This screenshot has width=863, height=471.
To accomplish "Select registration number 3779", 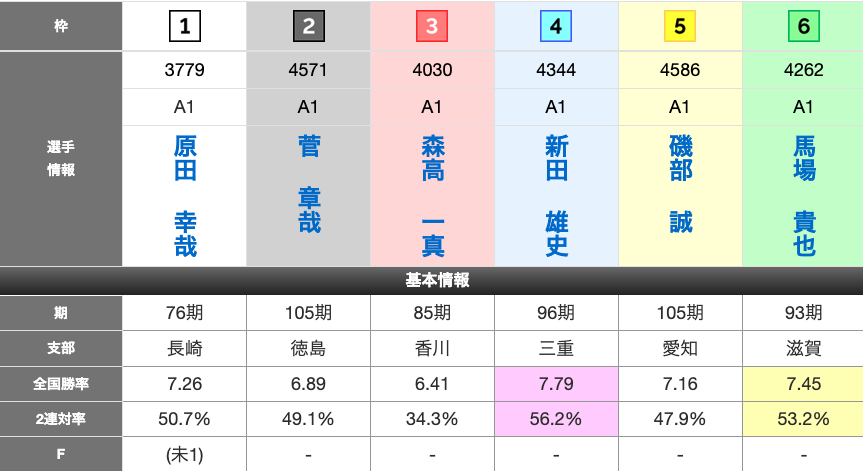I will coord(185,71).
